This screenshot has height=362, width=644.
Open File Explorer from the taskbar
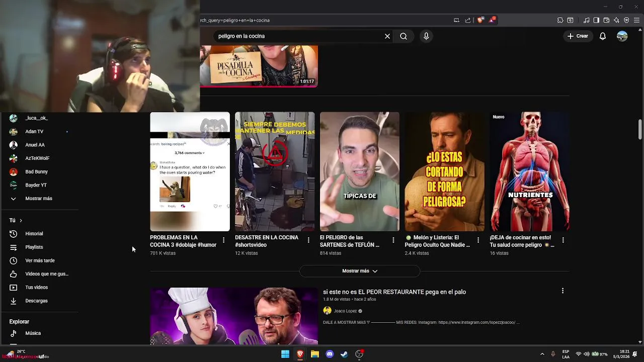tap(315, 354)
